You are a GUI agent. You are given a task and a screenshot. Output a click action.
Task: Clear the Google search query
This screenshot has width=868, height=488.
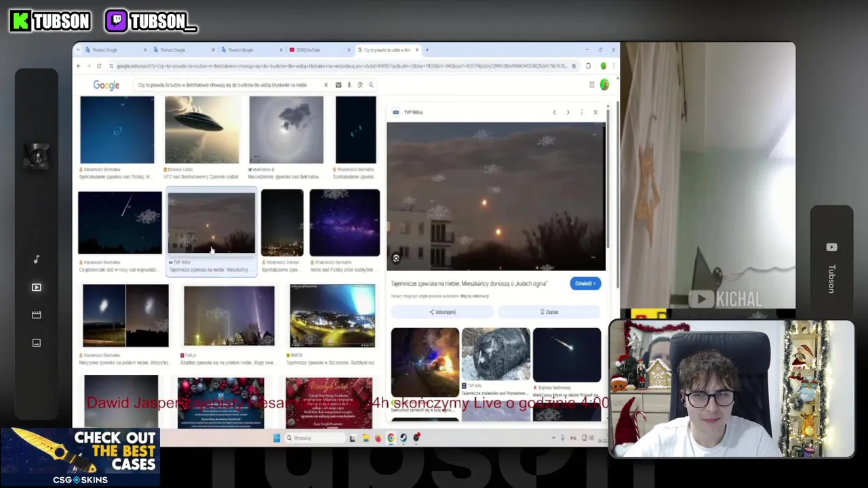[x=325, y=85]
